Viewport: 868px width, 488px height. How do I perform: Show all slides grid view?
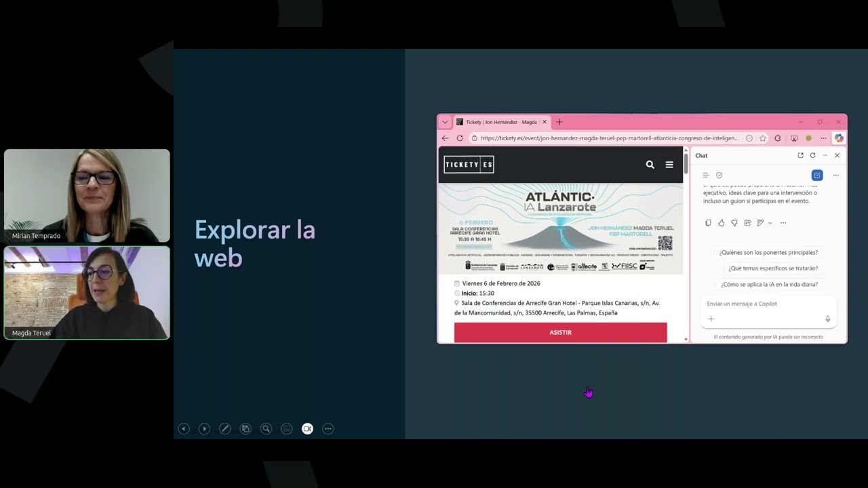245,428
